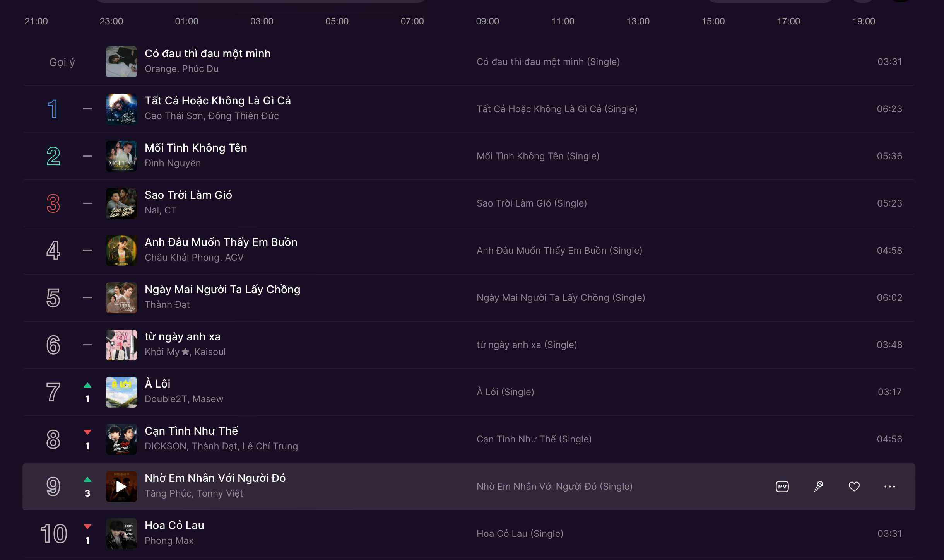Open album Cạn Tình Như Thế (Single)

[534, 439]
